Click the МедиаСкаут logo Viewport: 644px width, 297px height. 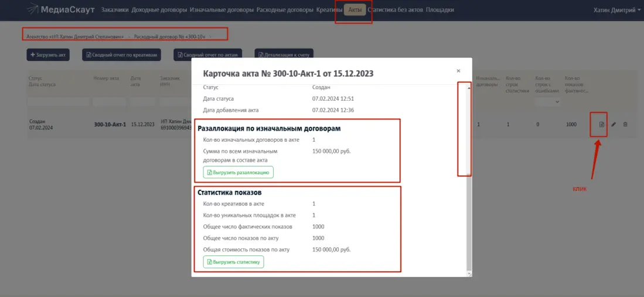coord(62,10)
